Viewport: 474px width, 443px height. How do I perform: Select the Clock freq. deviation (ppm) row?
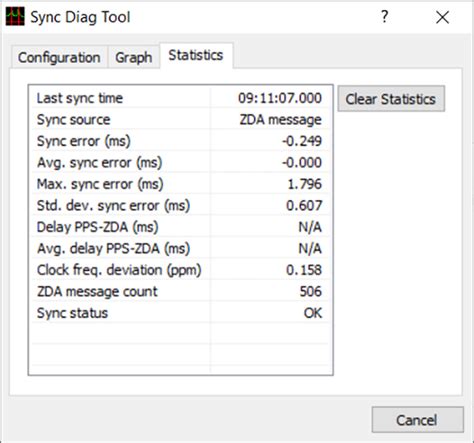coord(180,270)
